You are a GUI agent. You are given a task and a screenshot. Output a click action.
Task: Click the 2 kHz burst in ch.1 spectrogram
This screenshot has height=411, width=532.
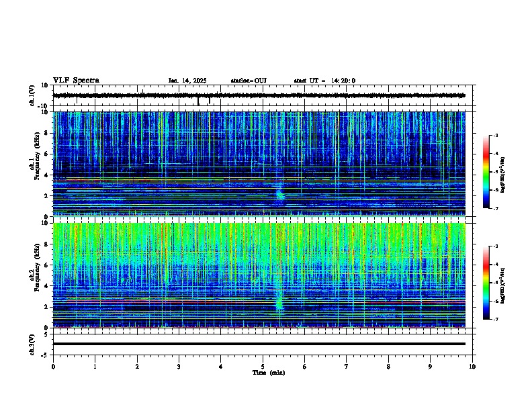click(279, 195)
